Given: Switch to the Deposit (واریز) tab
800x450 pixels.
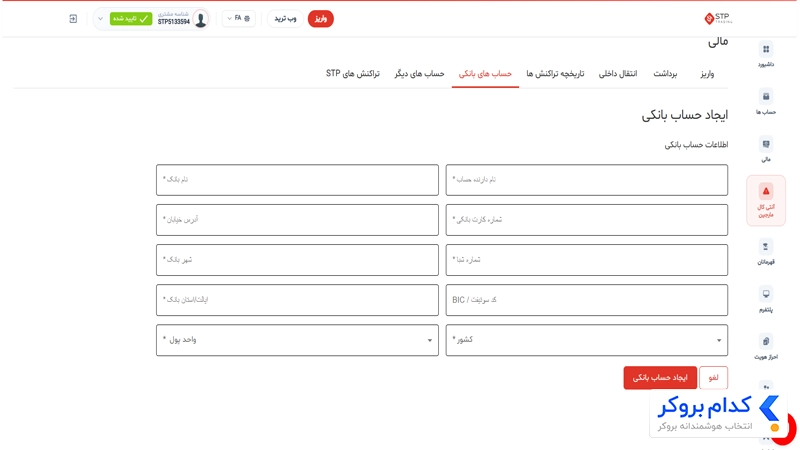Looking at the screenshot, I should [x=707, y=74].
